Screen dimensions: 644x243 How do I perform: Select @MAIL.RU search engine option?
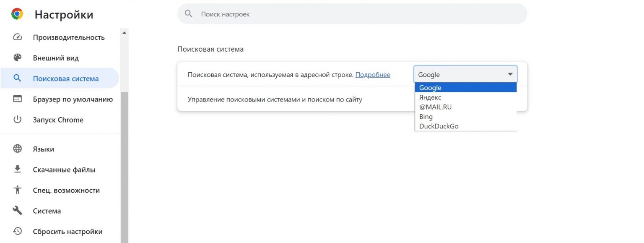tap(435, 107)
